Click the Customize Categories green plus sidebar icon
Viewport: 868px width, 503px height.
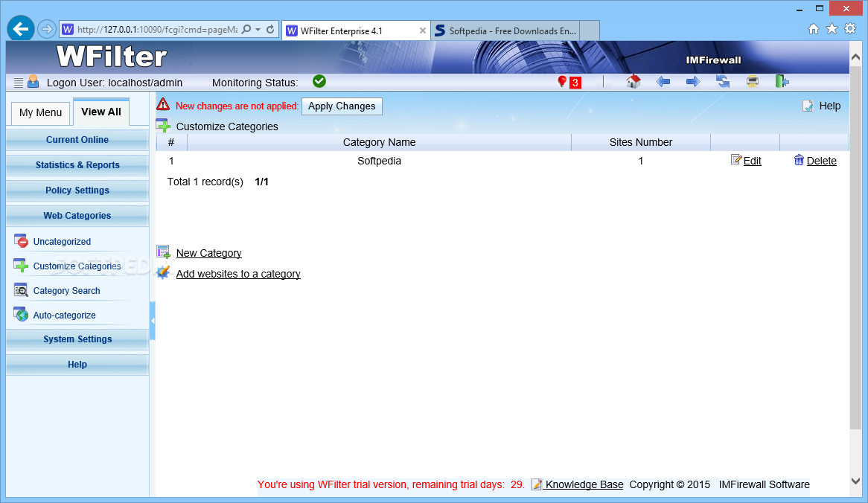(x=21, y=265)
